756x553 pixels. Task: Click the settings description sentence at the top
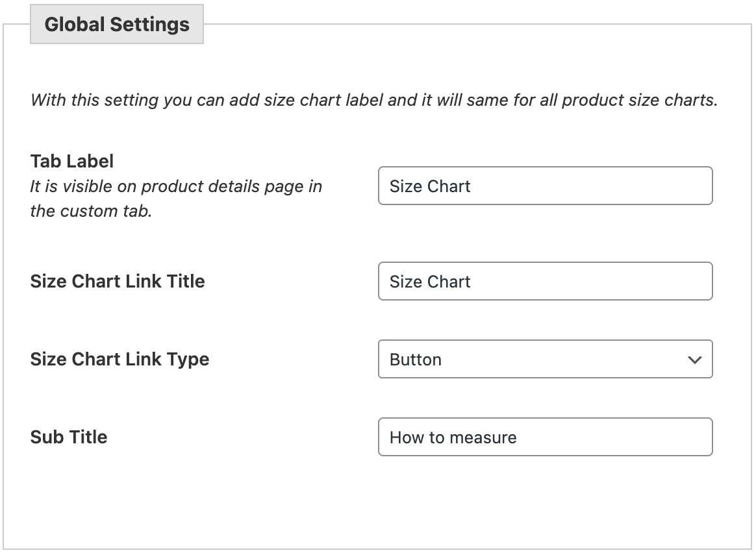(373, 100)
